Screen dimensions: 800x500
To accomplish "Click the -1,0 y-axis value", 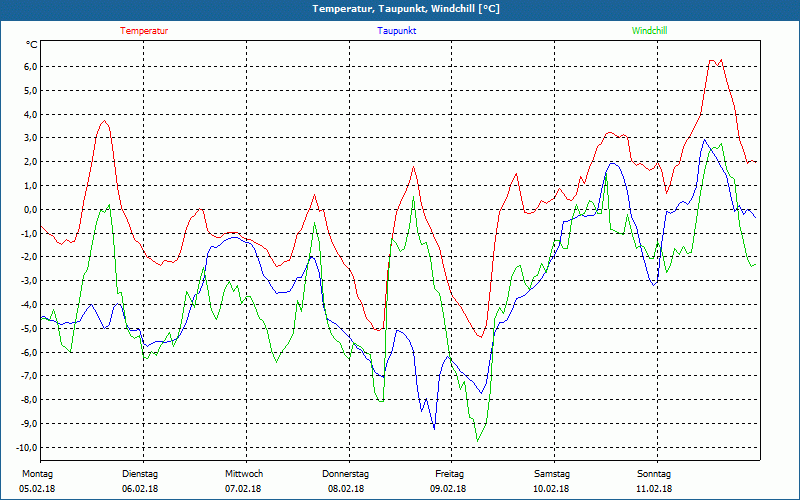I will click(x=28, y=233).
